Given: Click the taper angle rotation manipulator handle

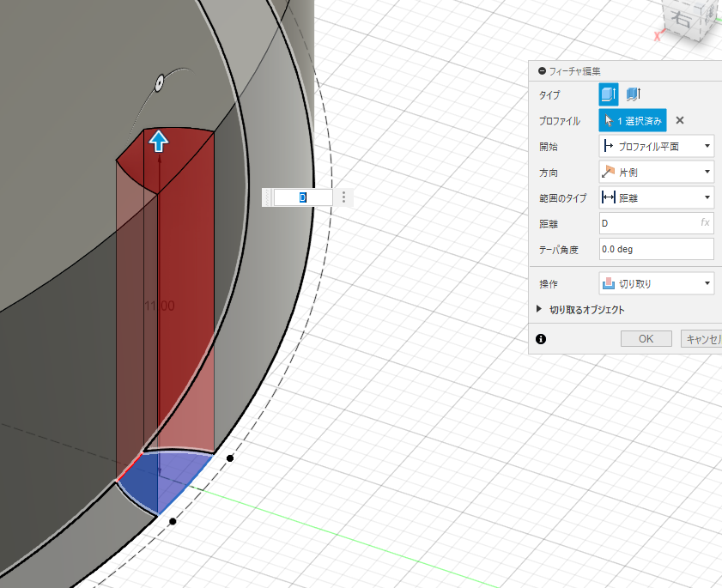Looking at the screenshot, I should coord(159,83).
